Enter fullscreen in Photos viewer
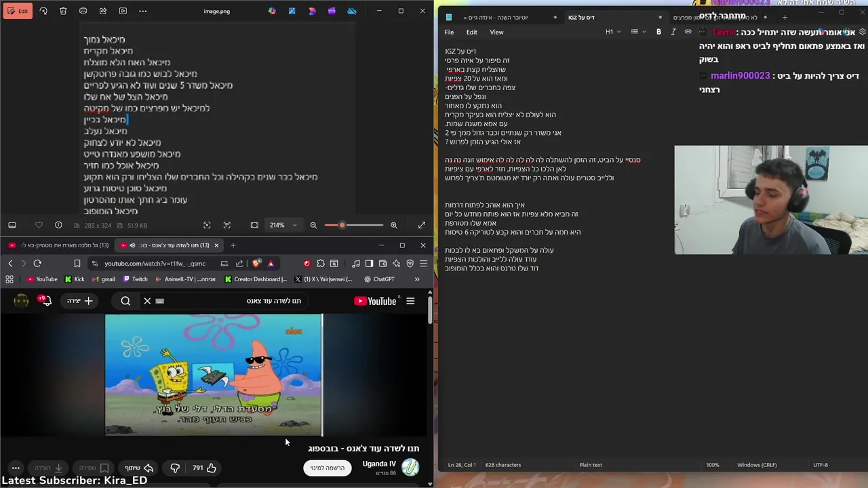This screenshot has height=488, width=868. 422,225
